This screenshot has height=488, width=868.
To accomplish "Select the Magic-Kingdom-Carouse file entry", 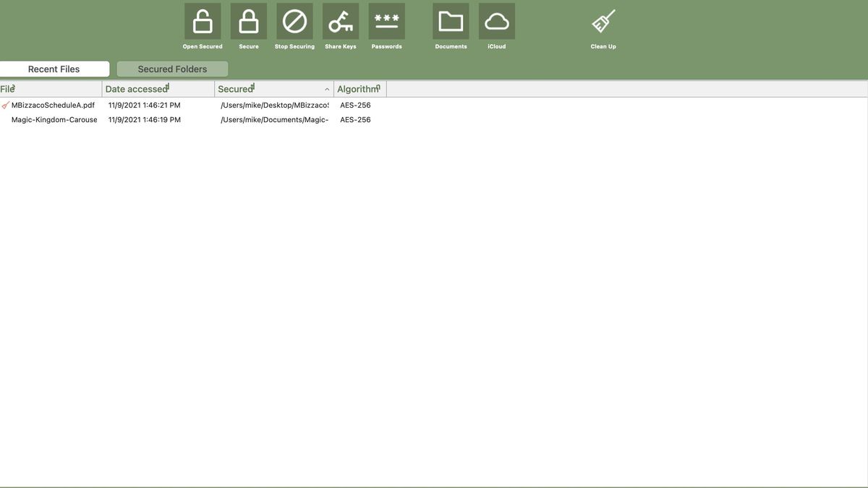I will [54, 119].
